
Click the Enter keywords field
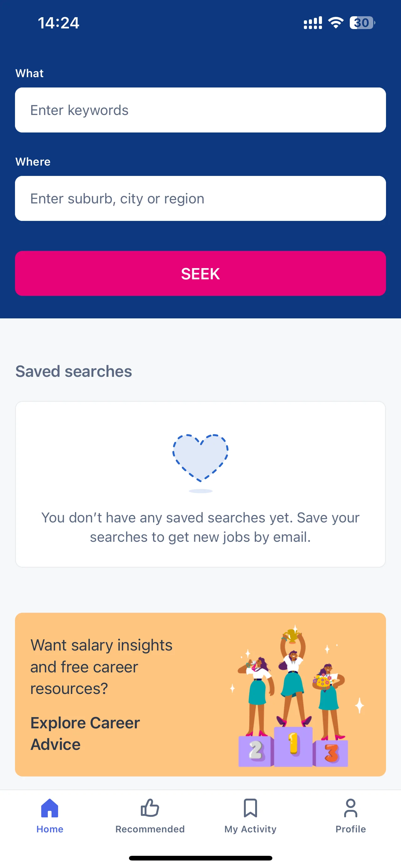click(200, 110)
